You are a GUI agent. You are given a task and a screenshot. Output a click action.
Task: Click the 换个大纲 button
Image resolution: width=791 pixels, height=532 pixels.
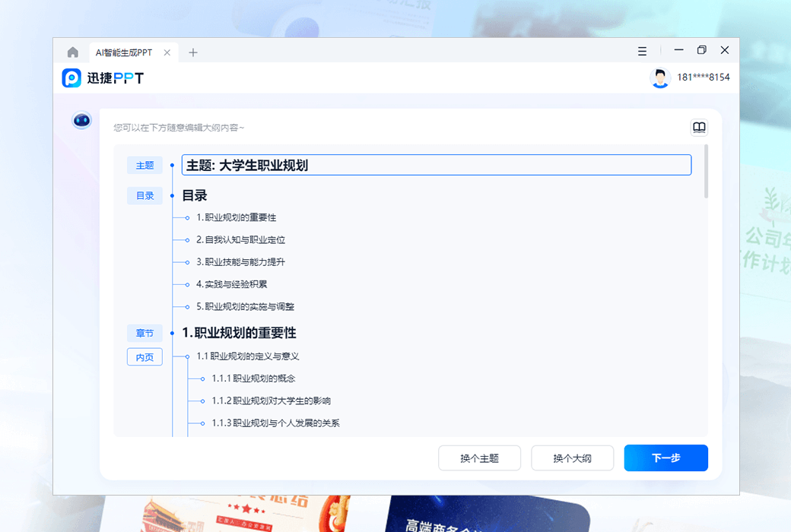(x=572, y=458)
